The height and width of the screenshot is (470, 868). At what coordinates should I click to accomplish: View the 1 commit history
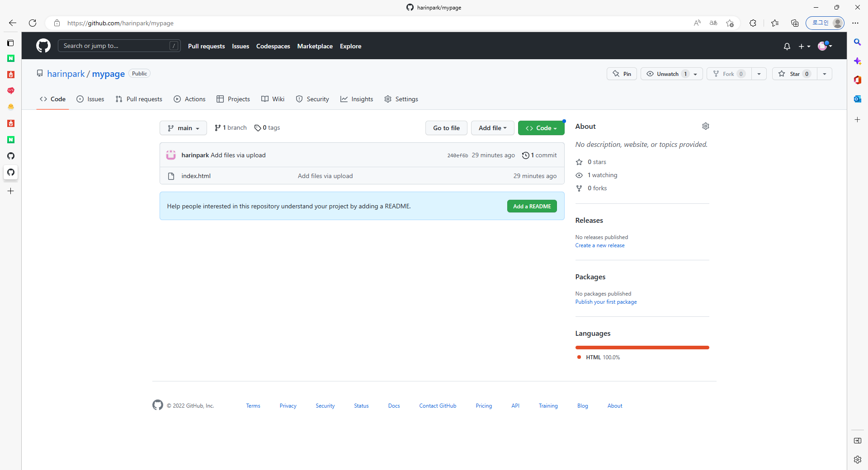coord(539,155)
